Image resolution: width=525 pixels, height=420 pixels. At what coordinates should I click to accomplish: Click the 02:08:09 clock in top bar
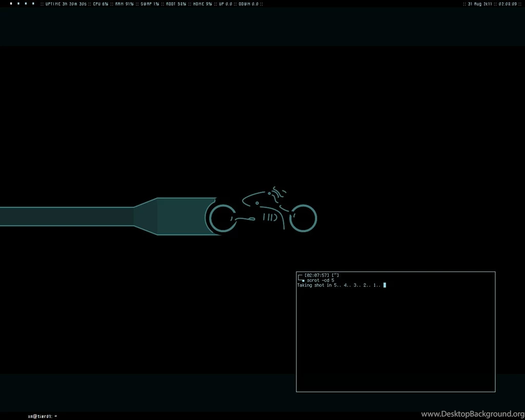508,4
